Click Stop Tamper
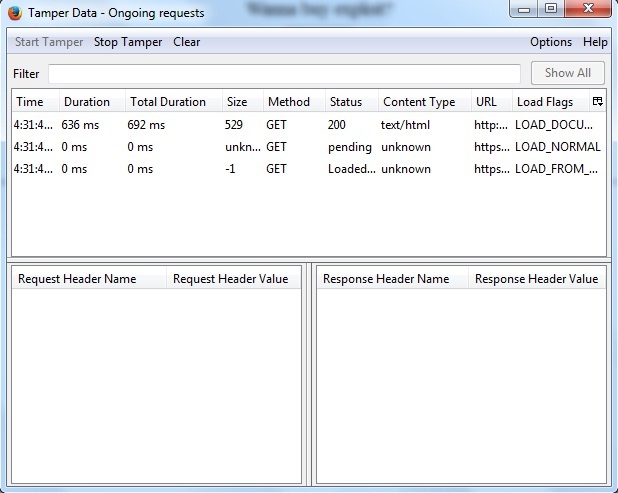Image resolution: width=618 pixels, height=493 pixels. pyautogui.click(x=128, y=42)
